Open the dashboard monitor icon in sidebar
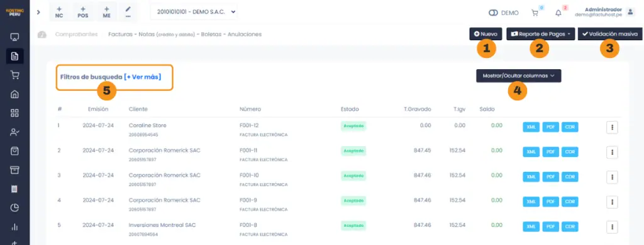The height and width of the screenshot is (245, 644). [14, 37]
